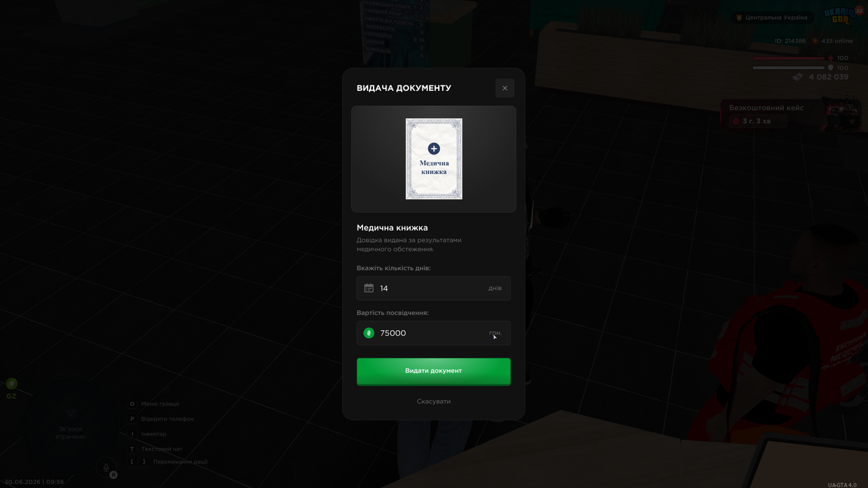Click the UA-GTA 4.0 version label

point(842,485)
